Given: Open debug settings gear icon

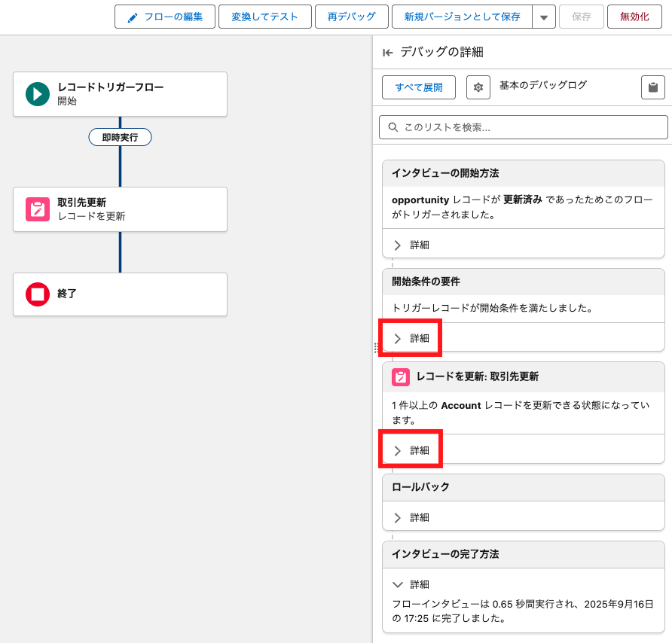Looking at the screenshot, I should [478, 87].
